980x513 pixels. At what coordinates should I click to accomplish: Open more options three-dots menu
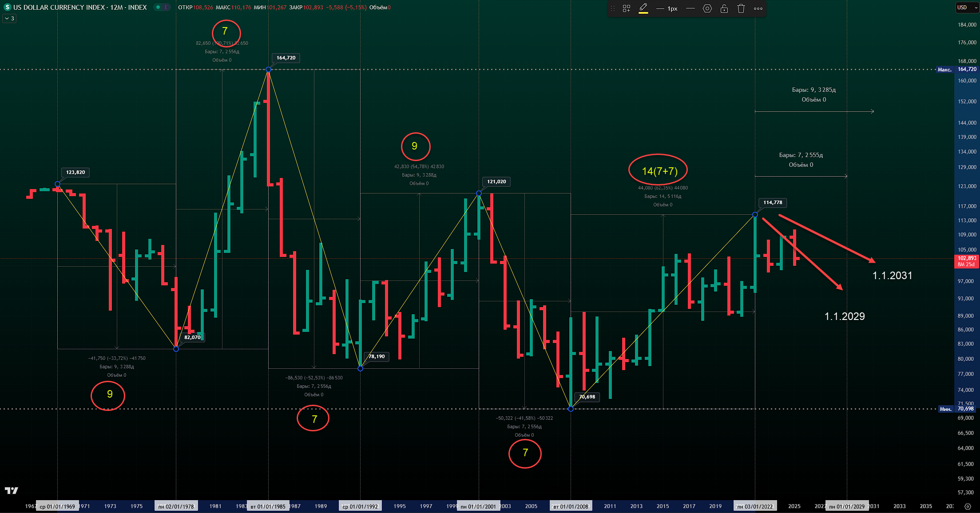tap(758, 8)
